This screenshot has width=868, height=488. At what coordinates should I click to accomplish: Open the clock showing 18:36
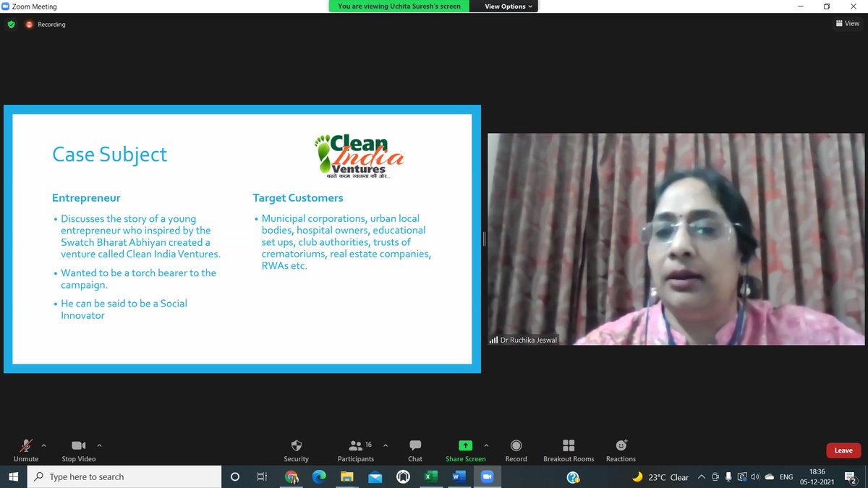[x=817, y=476]
